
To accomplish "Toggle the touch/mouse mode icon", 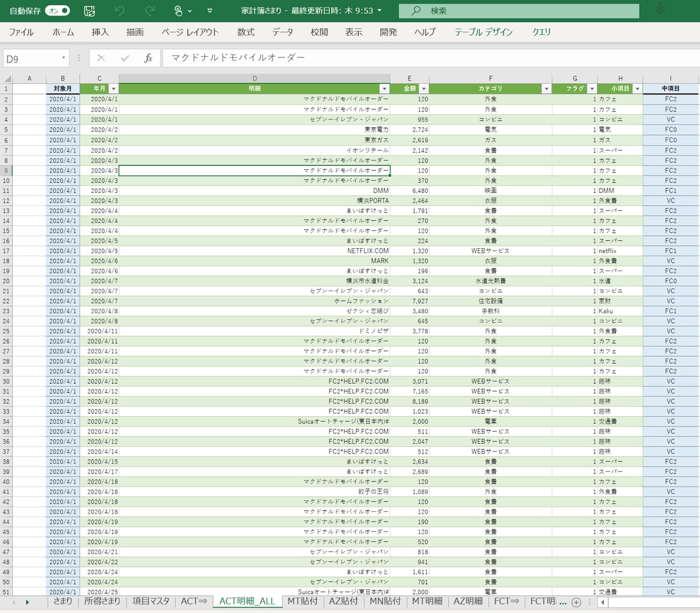I will point(178,10).
